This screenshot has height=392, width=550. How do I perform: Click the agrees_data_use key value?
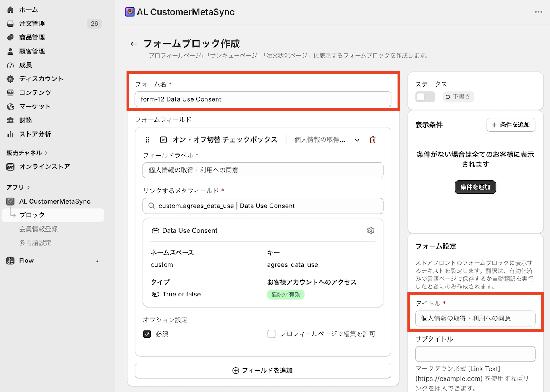click(293, 265)
